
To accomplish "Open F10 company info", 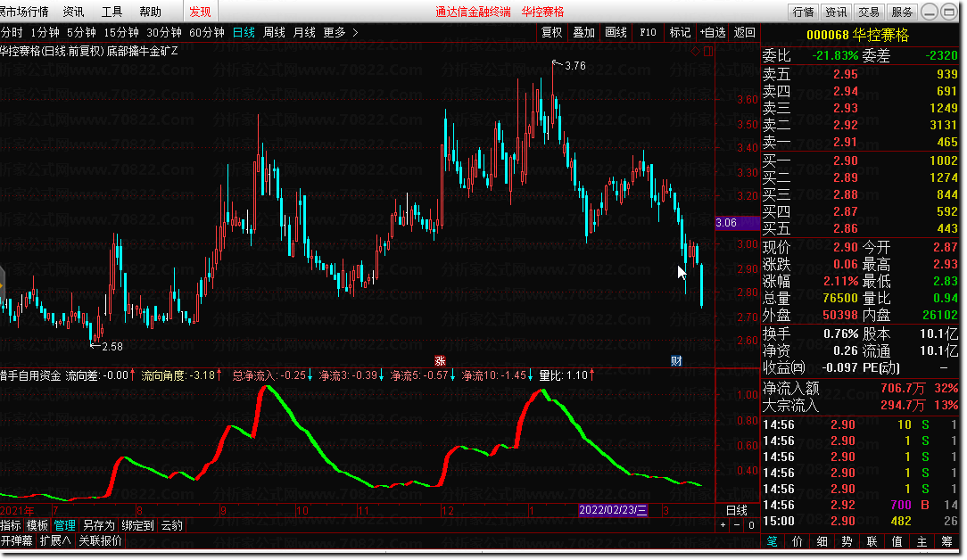I will pos(648,32).
